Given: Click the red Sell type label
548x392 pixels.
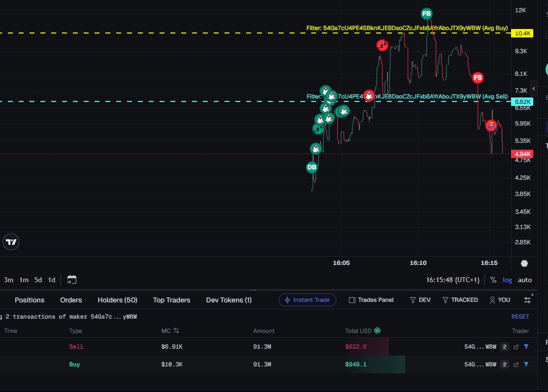Looking at the screenshot, I should (x=76, y=347).
